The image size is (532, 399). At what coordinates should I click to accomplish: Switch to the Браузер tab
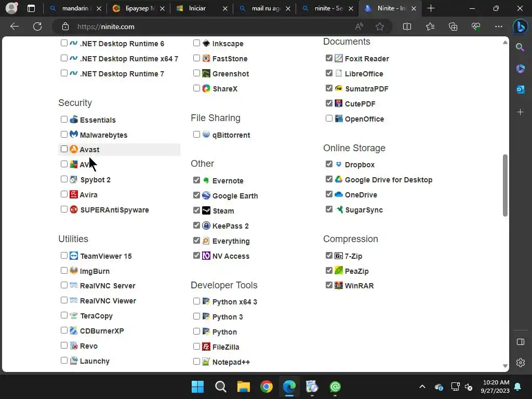tap(138, 8)
